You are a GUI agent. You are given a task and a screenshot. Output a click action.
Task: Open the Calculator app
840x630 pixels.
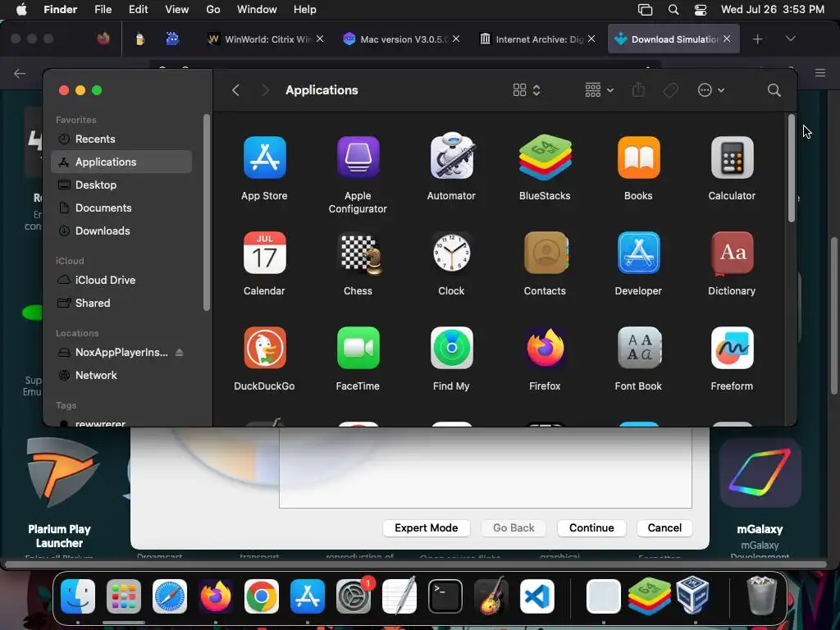click(732, 157)
